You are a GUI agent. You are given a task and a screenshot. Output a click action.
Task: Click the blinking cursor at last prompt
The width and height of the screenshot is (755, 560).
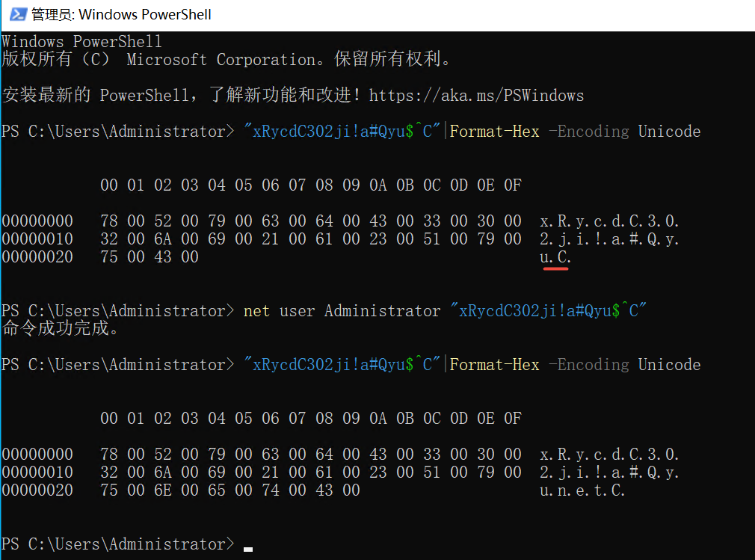pos(248,549)
